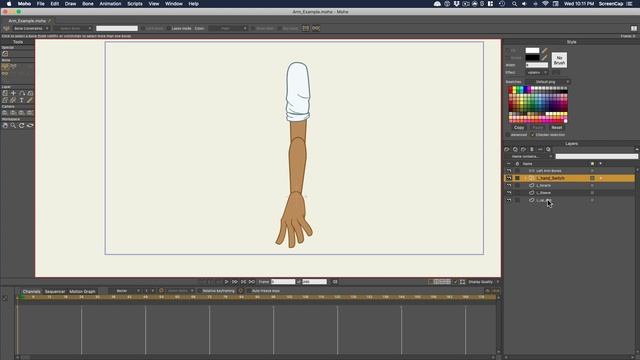Image resolution: width=640 pixels, height=360 pixels.
Task: Open the Animation menu
Action: pyautogui.click(x=110, y=4)
